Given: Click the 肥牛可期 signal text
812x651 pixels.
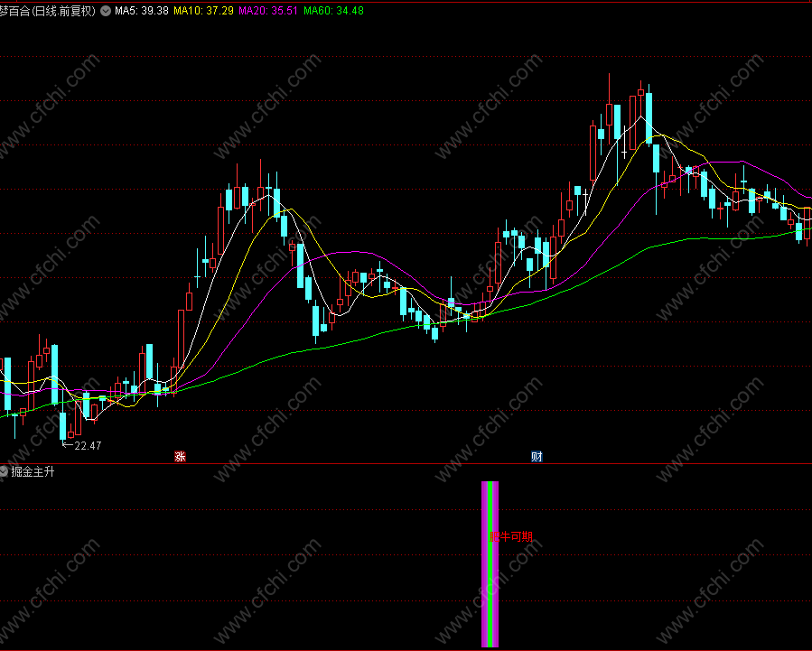Looking at the screenshot, I should [x=511, y=536].
